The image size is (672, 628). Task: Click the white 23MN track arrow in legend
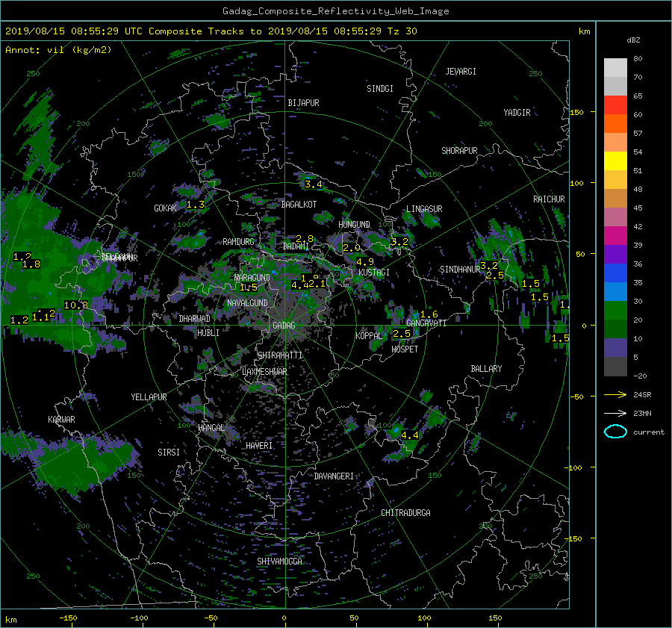[x=615, y=413]
